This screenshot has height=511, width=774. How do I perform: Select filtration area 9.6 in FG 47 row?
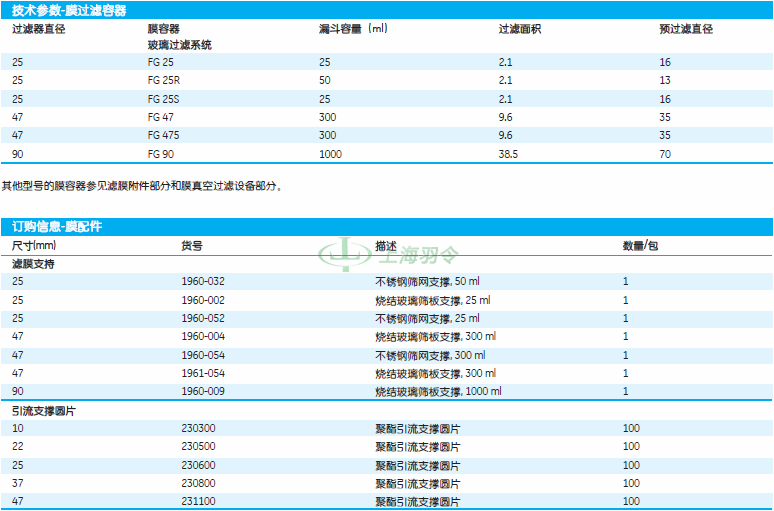pyautogui.click(x=505, y=118)
